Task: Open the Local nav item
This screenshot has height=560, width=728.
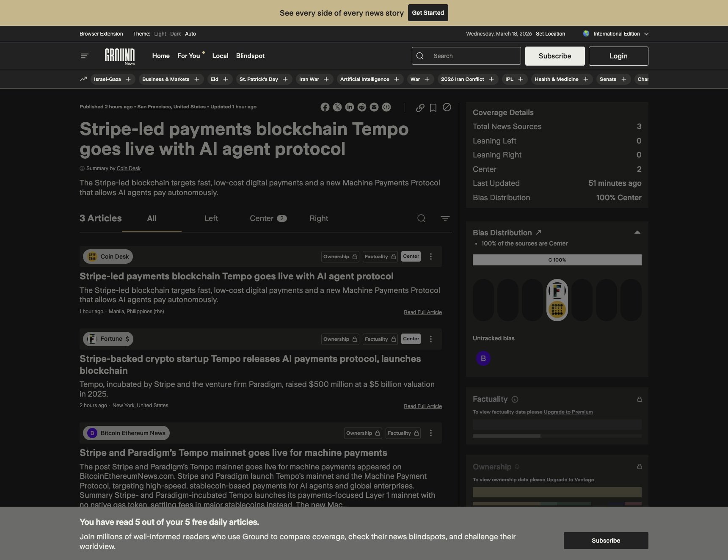Action: [220, 56]
